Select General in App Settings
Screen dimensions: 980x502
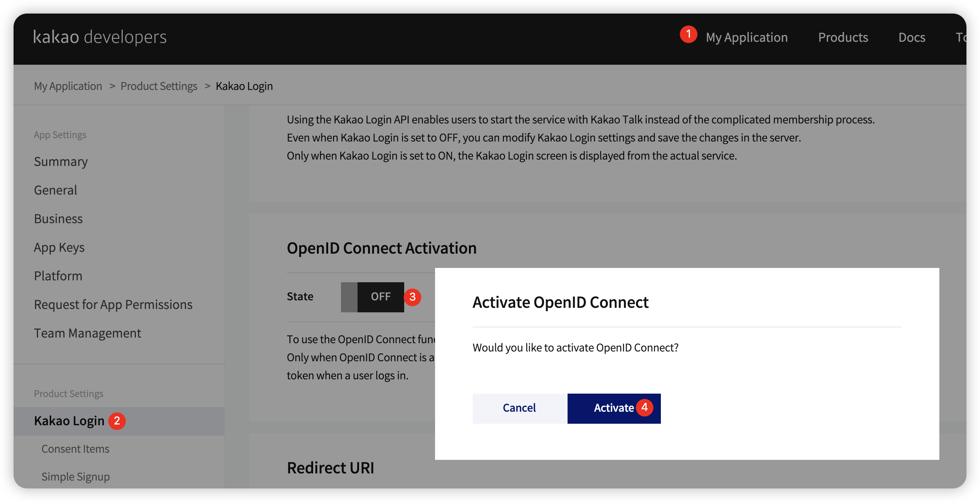[56, 190]
